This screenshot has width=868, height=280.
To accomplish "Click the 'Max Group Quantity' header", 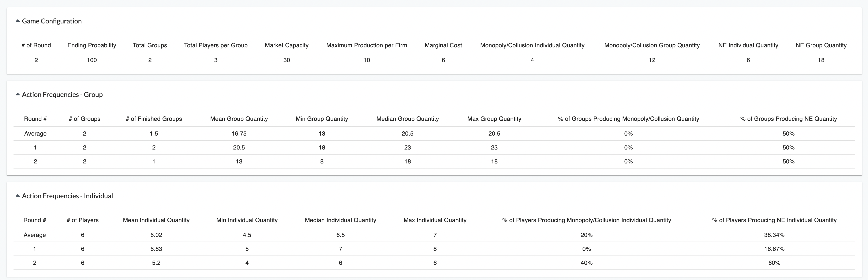I will (x=494, y=119).
